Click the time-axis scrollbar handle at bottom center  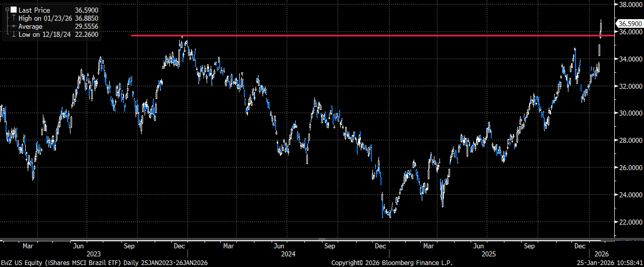click(x=322, y=239)
